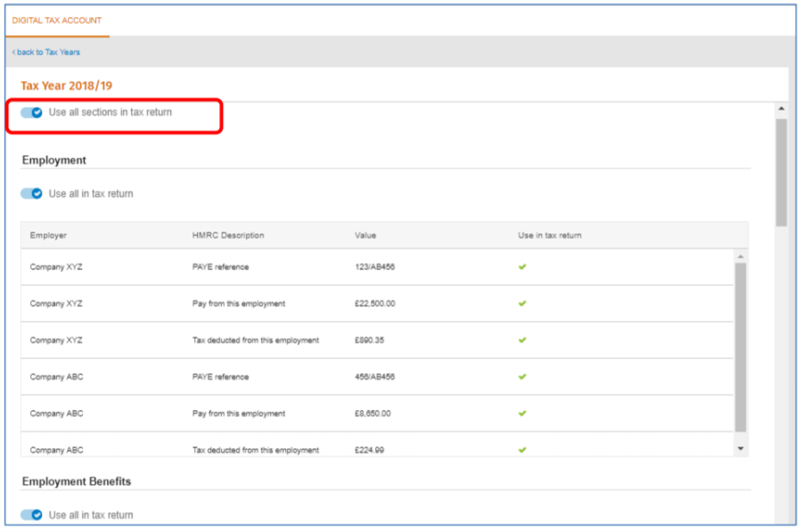Screen dimensions: 802x532
Task: Click the Value column header
Action: pyautogui.click(x=365, y=235)
